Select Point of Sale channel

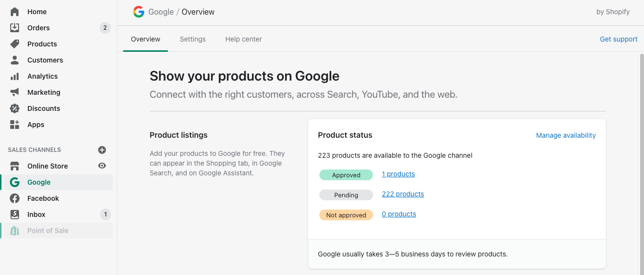click(47, 231)
